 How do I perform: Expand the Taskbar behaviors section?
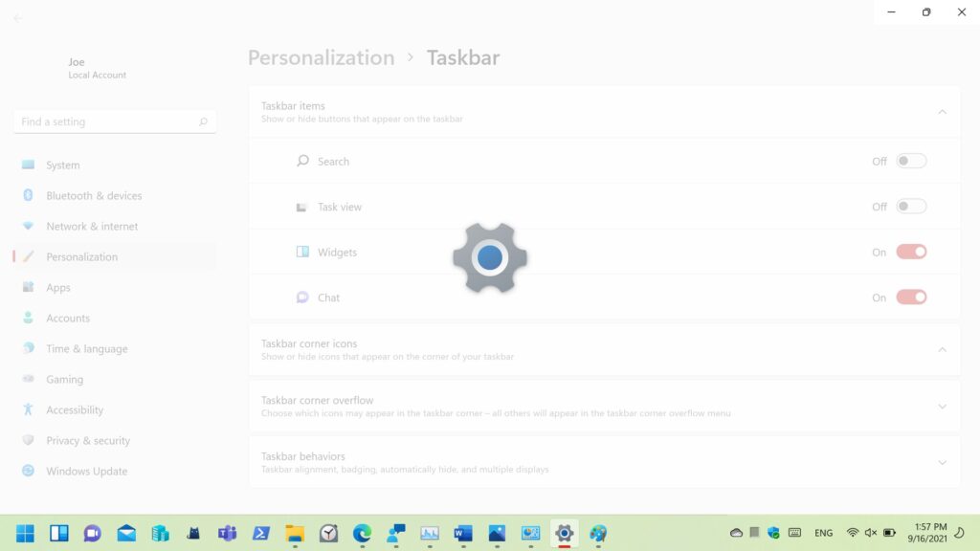click(942, 463)
